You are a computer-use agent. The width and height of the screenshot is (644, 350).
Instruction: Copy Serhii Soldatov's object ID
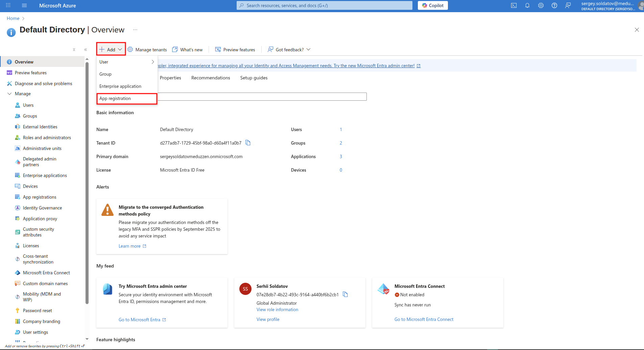(345, 295)
